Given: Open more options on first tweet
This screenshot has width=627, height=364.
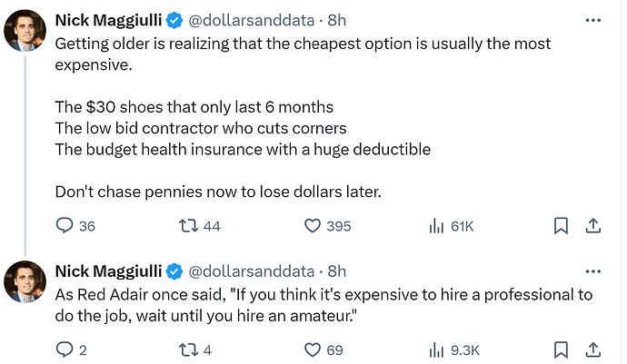Looking at the screenshot, I should click(593, 20).
